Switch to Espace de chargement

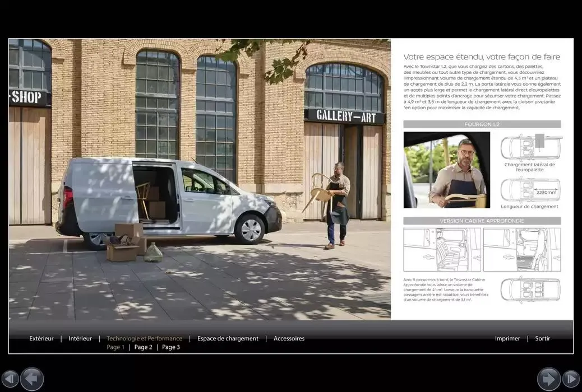coord(228,338)
